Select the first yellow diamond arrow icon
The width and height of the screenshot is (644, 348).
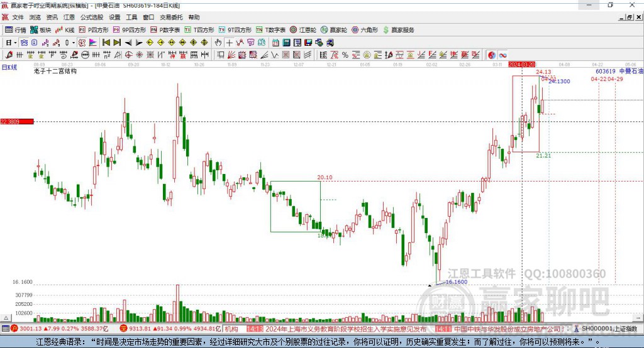click(150, 43)
